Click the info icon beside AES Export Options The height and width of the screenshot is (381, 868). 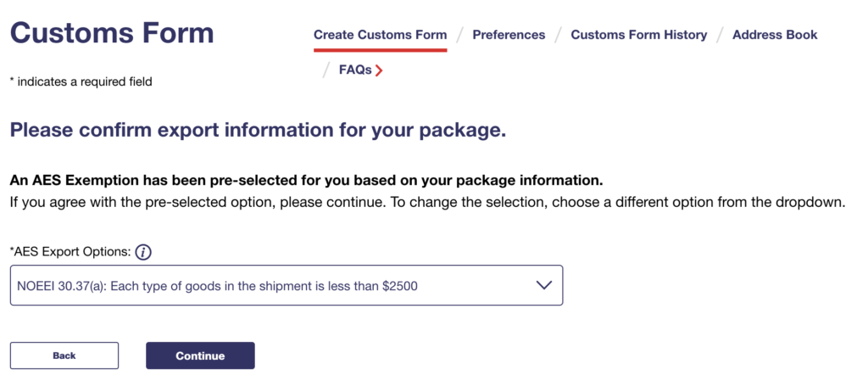coord(144,252)
